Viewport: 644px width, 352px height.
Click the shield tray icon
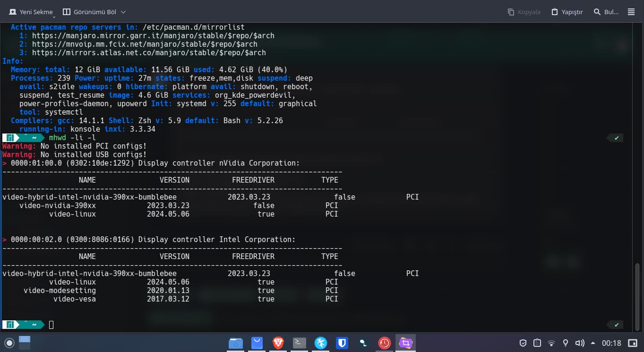tap(523, 343)
